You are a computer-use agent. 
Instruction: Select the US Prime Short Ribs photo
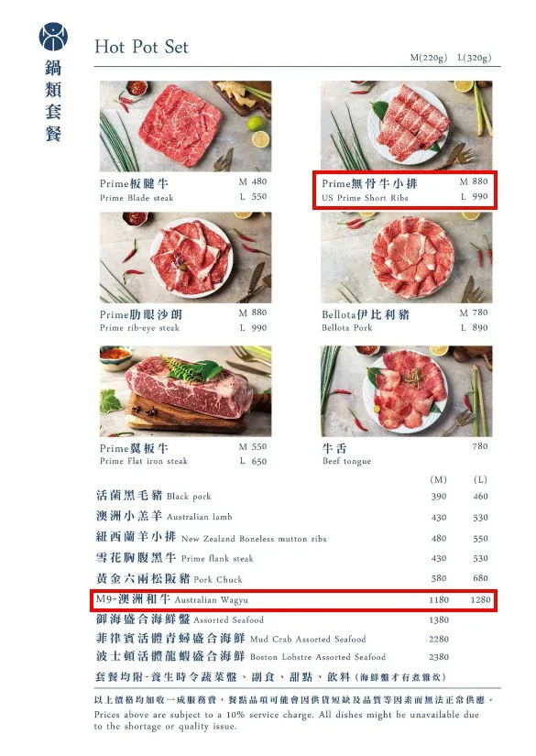(406, 125)
